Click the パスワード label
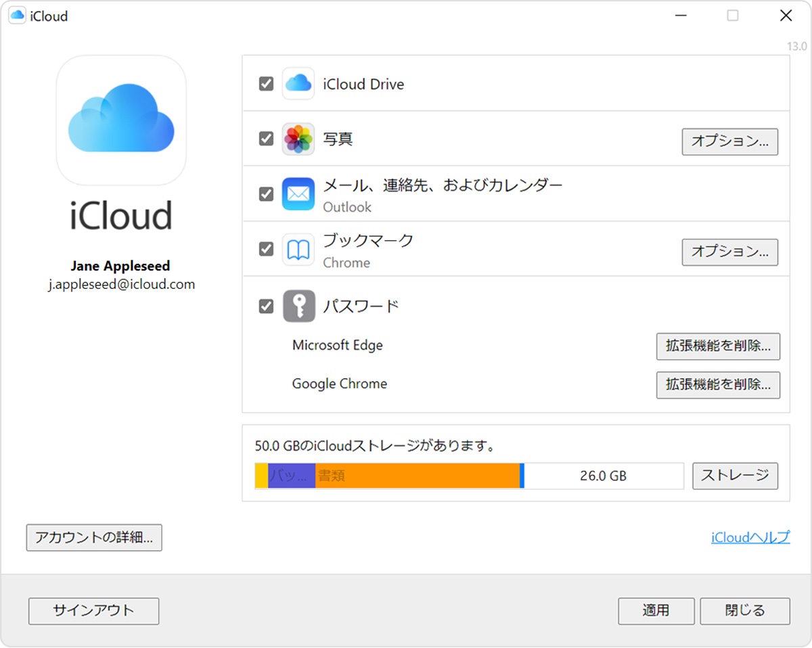The image size is (812, 648). 361,306
